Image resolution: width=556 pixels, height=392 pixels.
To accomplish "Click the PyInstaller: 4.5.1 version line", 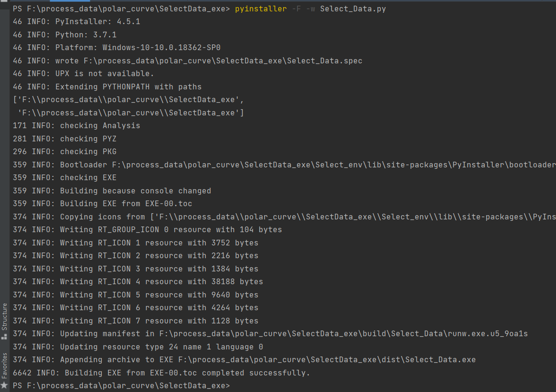I will click(x=97, y=22).
